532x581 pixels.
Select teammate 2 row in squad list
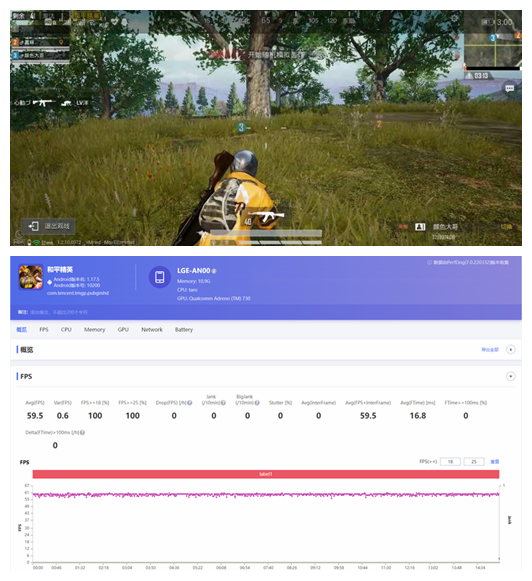click(40, 43)
